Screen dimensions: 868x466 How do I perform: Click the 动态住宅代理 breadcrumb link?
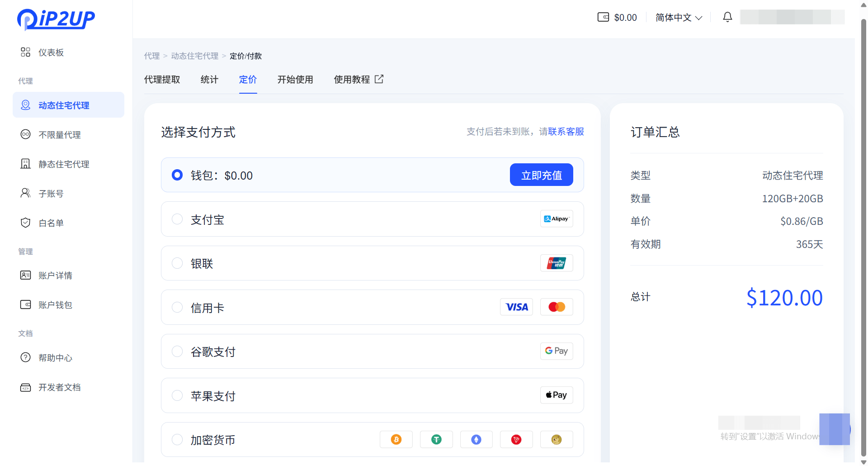[x=195, y=56]
